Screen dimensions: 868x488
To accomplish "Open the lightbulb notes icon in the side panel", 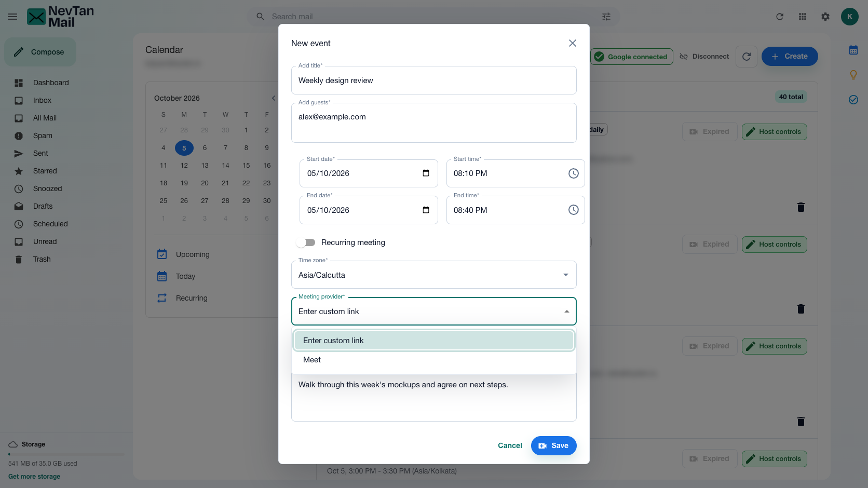I will 853,75.
